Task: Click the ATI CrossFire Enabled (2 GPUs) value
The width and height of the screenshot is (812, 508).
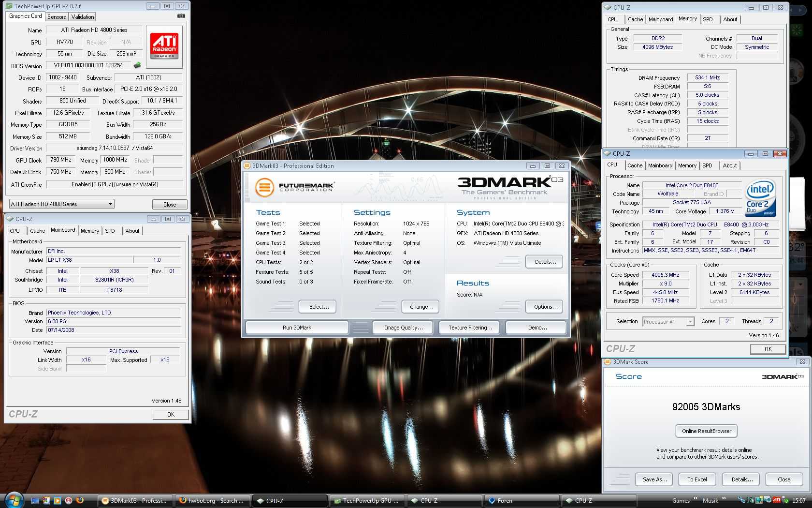Action: pyautogui.click(x=115, y=184)
